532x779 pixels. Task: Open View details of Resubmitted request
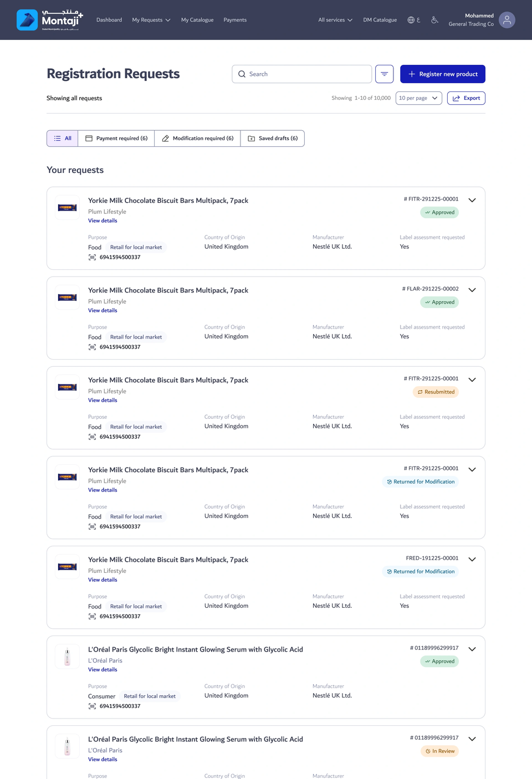[103, 400]
